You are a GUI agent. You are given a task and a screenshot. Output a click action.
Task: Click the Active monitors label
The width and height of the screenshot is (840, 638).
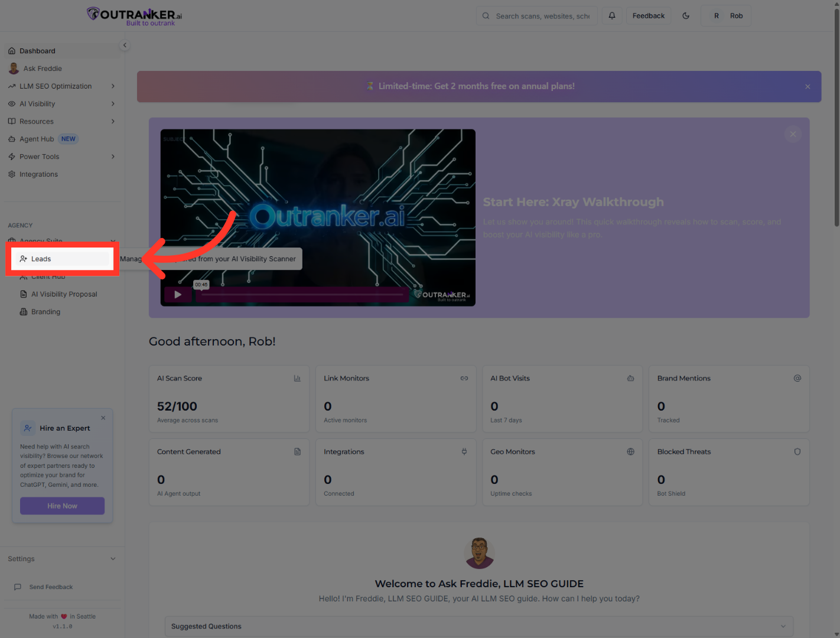(x=346, y=421)
